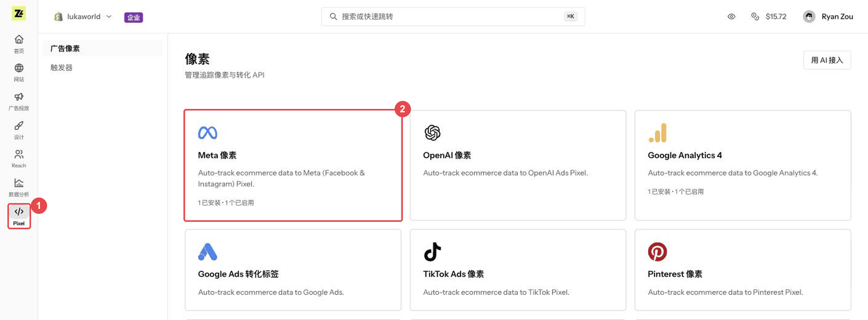The height and width of the screenshot is (320, 868).
Task: Click the purple 企业 plan badge
Action: click(x=134, y=17)
